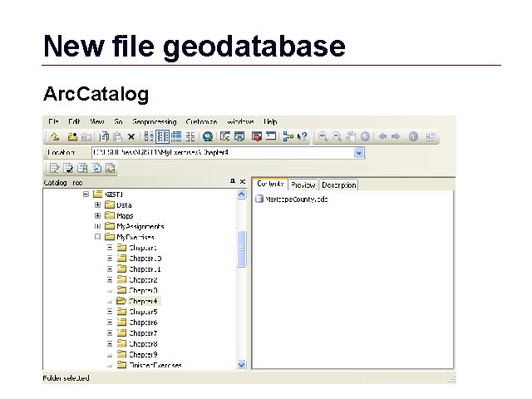The height and width of the screenshot is (399, 532).
Task: Select the Zoom Out tool
Action: 337,136
